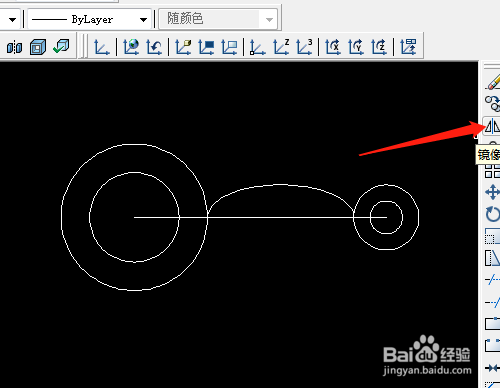The height and width of the screenshot is (388, 500).
Task: Select the Join tool
Action: click(493, 368)
